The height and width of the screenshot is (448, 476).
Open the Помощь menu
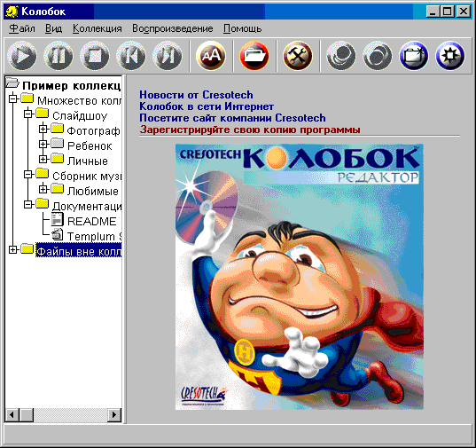pyautogui.click(x=242, y=28)
